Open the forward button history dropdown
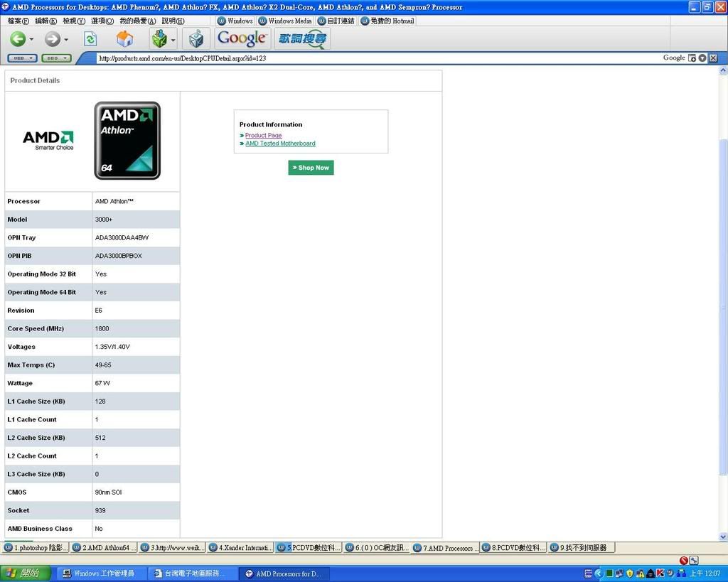 (x=66, y=40)
